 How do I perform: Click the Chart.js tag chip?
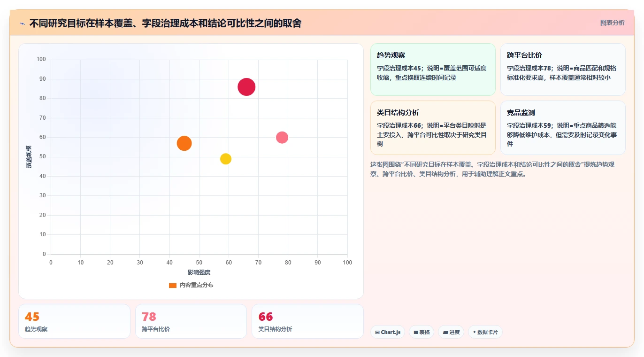pyautogui.click(x=388, y=332)
